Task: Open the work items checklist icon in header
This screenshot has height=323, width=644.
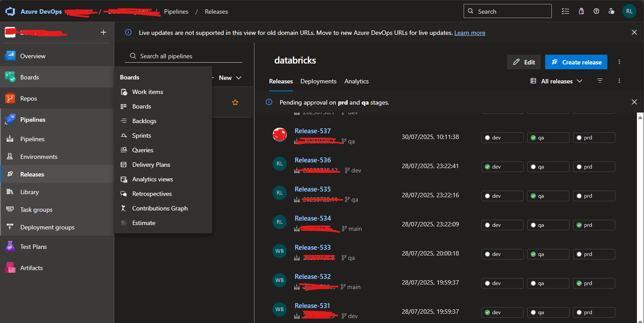Action: click(565, 11)
